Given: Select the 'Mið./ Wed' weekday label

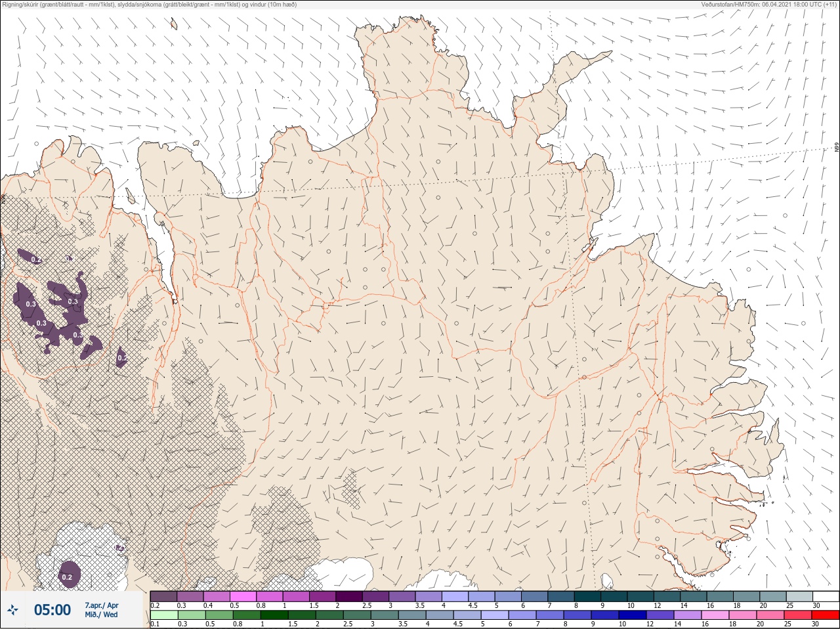Looking at the screenshot, I should [x=101, y=615].
